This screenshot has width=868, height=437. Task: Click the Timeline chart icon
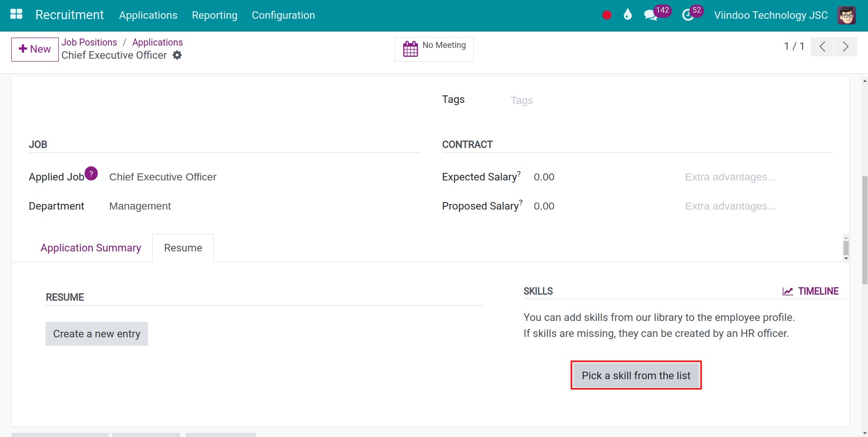tap(788, 291)
